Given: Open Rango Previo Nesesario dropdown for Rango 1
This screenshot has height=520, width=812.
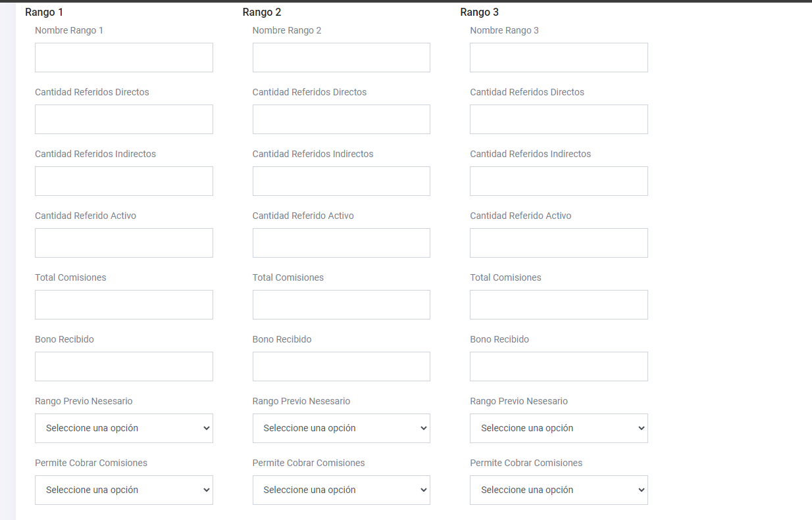Looking at the screenshot, I should click(x=124, y=429).
